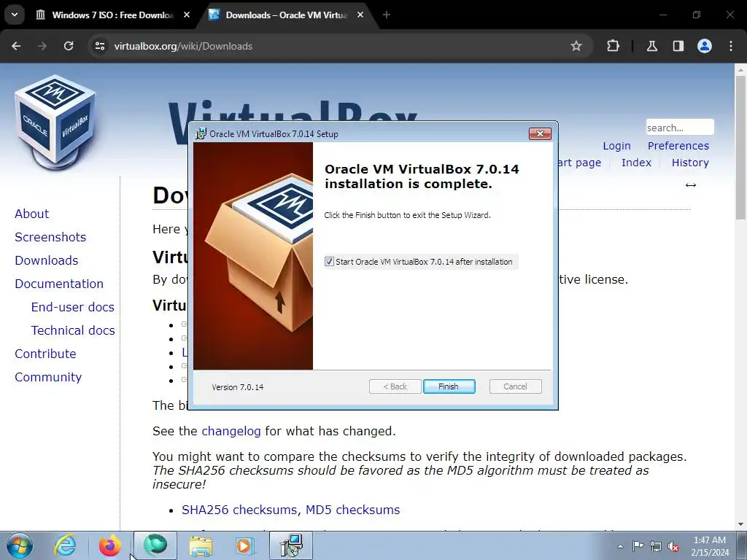747x560 pixels.
Task: Go back with browser back arrow
Action: (x=16, y=46)
